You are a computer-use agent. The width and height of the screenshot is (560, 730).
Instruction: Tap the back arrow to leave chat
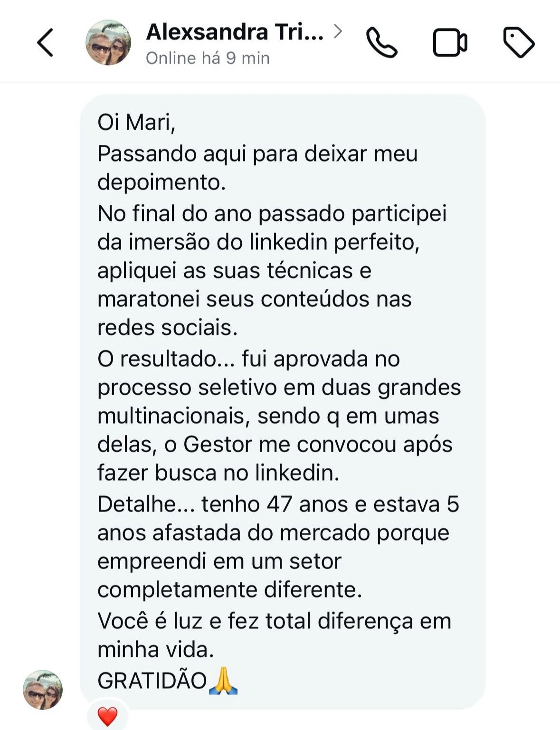[45, 43]
